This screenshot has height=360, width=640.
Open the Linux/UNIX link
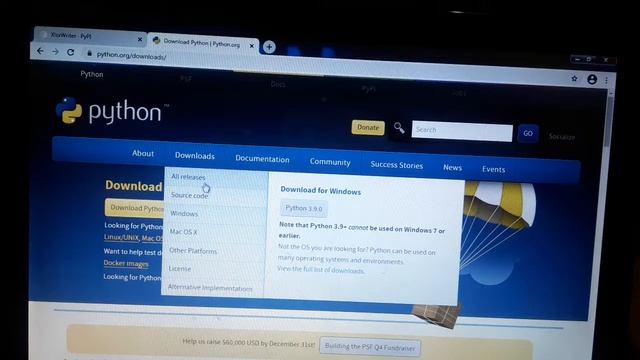[121, 237]
